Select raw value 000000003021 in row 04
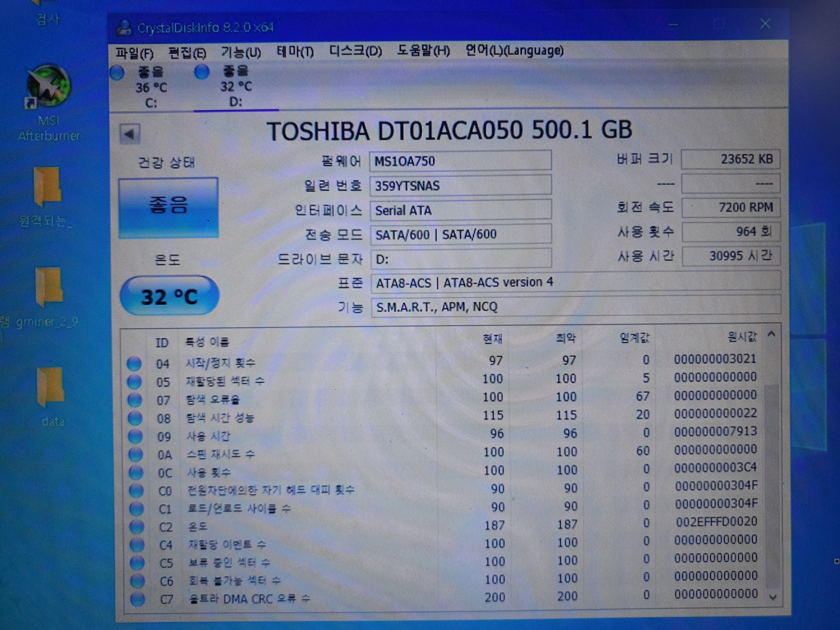The image size is (840, 630). (715, 359)
